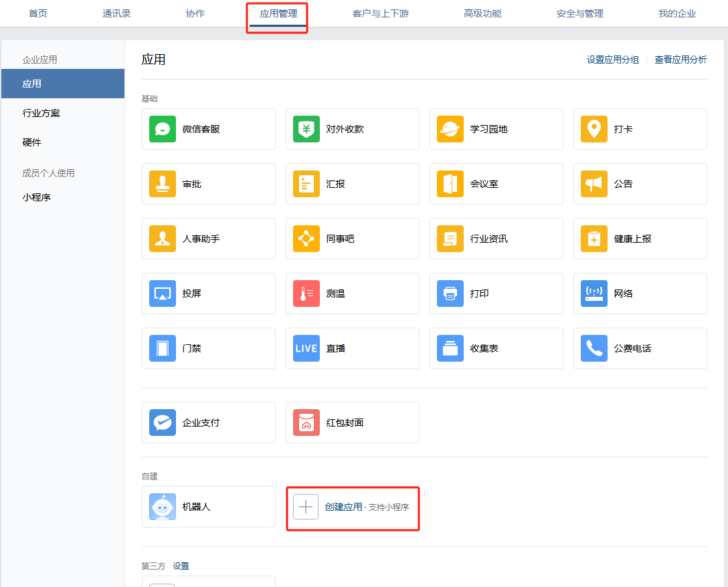Click the 企业支付 label text
The image size is (728, 587).
click(x=201, y=423)
